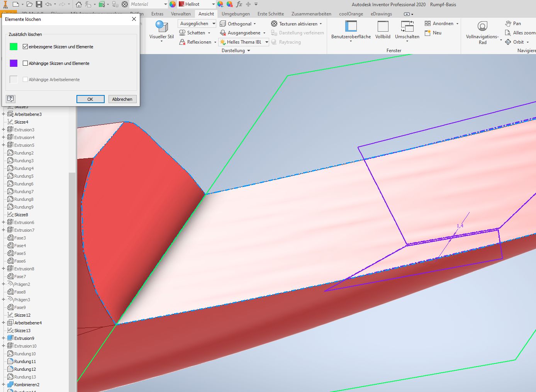Click the Abbrechen button
This screenshot has width=536, height=392.
tap(122, 99)
